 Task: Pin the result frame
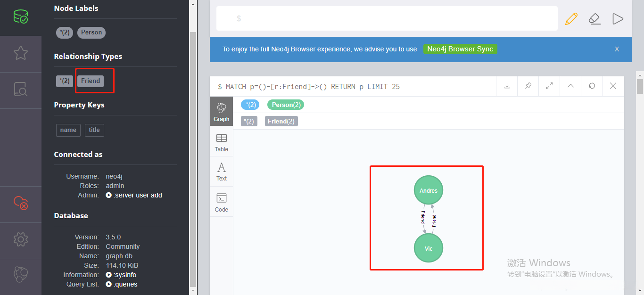click(528, 86)
